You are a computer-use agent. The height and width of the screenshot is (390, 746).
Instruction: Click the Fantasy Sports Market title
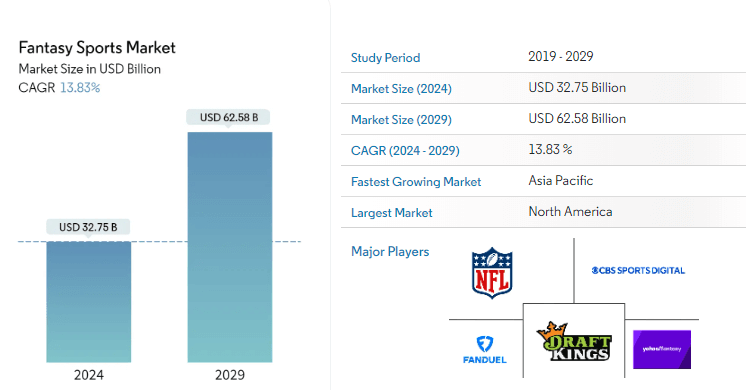[x=97, y=48]
